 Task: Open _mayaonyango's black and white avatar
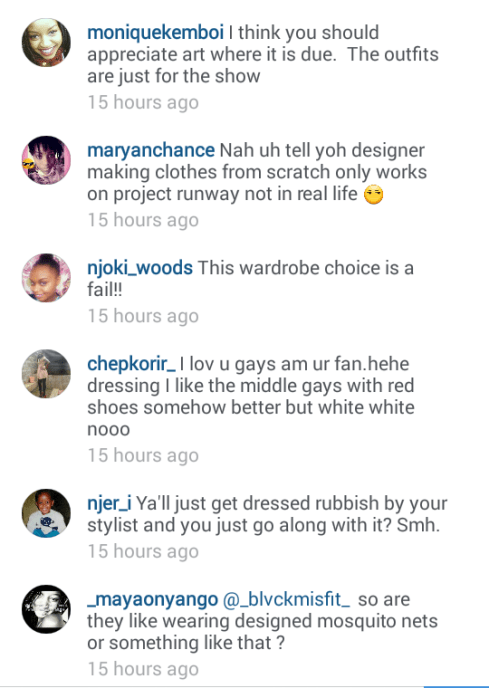(x=46, y=609)
